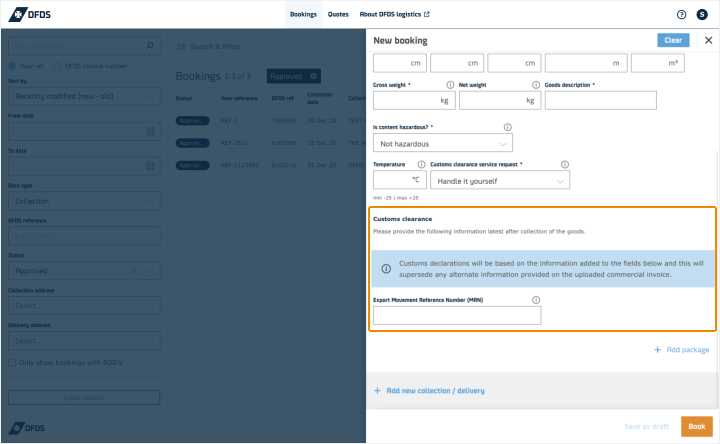Open the Date type Collection dropdown
The width and height of the screenshot is (720, 444).
84,201
